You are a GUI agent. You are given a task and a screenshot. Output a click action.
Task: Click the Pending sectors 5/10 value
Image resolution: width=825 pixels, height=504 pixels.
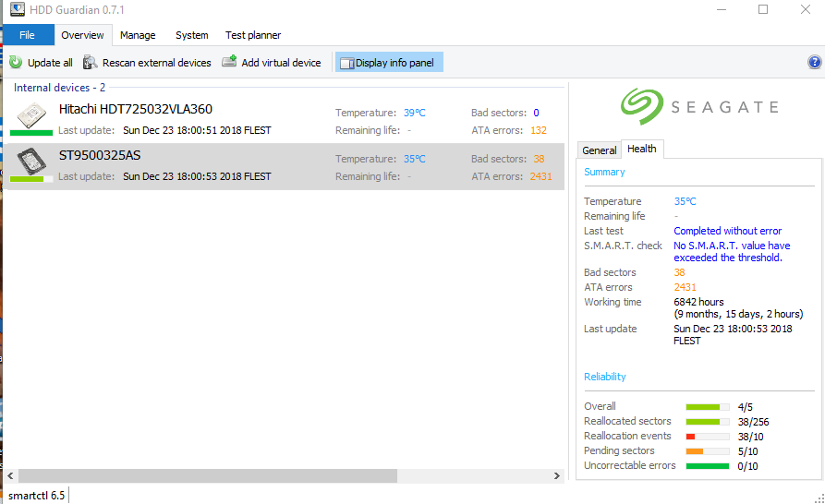click(747, 451)
